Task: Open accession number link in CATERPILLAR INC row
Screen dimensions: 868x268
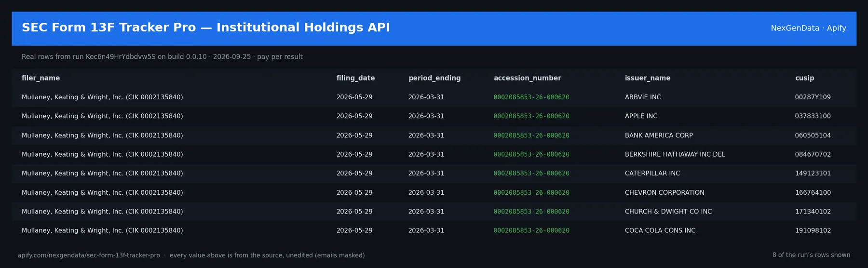Action: (x=531, y=174)
